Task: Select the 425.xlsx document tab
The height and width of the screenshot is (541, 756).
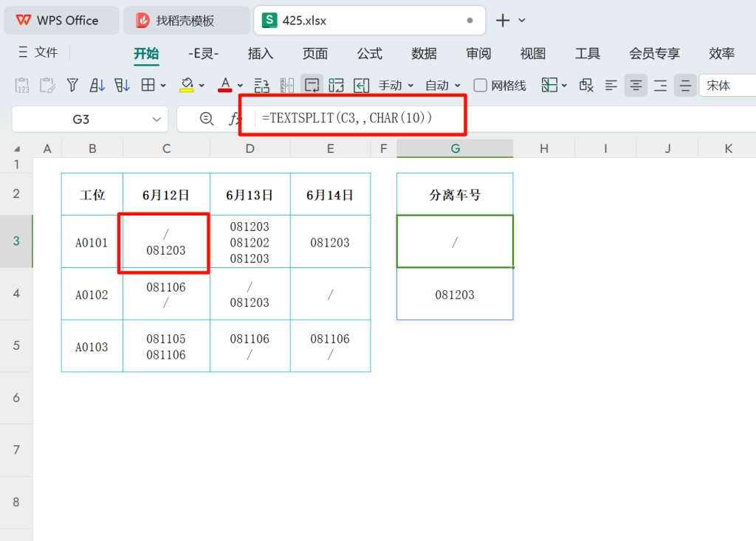Action: (x=369, y=20)
